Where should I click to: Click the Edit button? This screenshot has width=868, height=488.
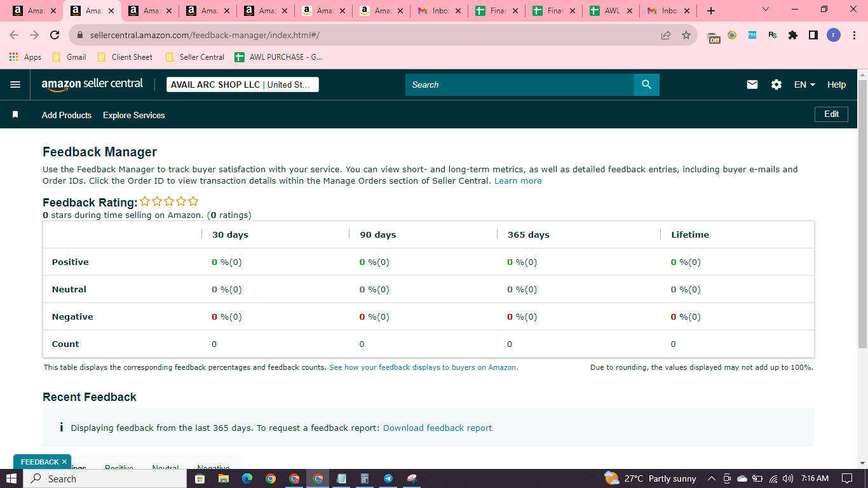point(832,114)
